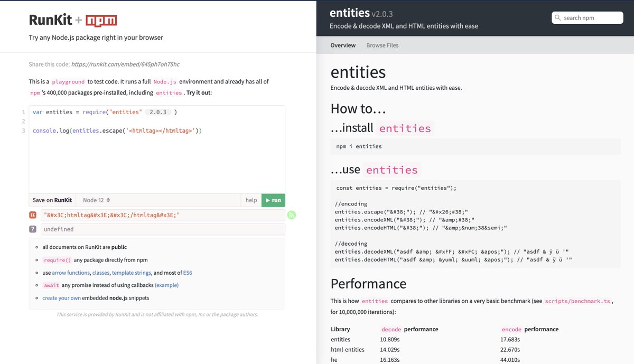Click the npm logo in header
This screenshot has height=364, width=634.
[x=101, y=21]
